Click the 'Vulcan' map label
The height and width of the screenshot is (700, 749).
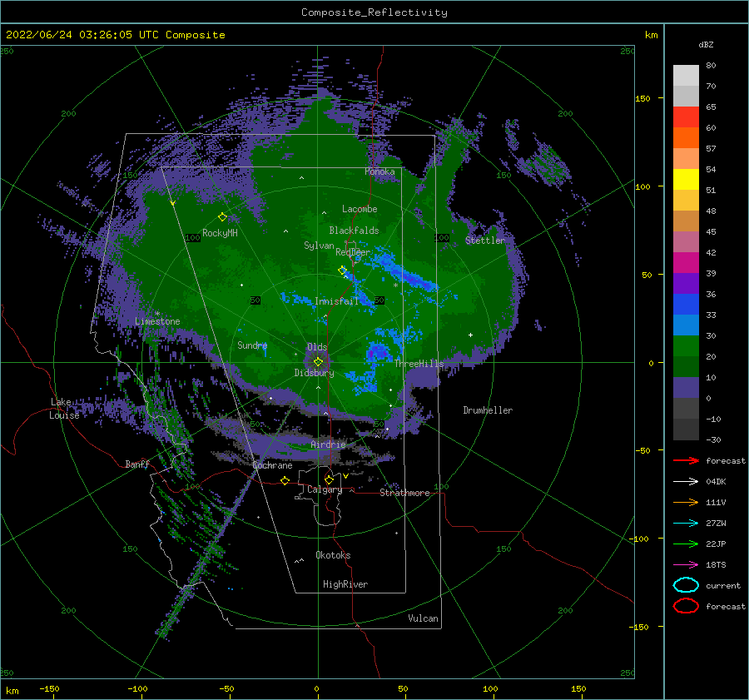pyautogui.click(x=423, y=618)
